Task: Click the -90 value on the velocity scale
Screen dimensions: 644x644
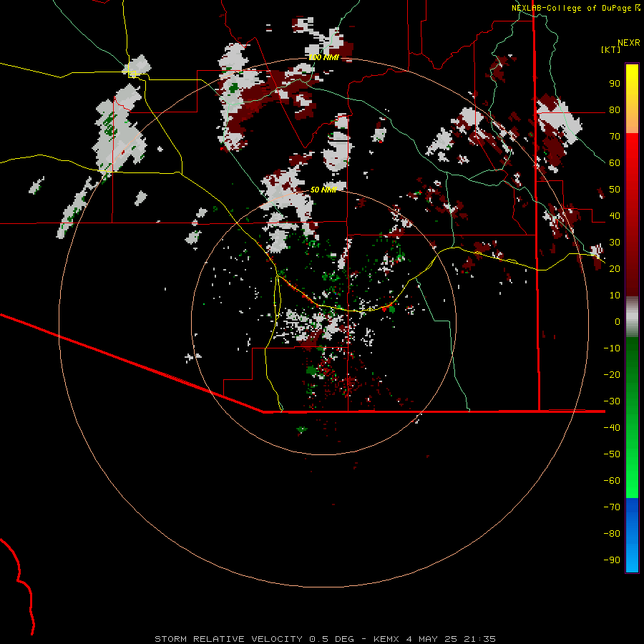Action: coord(612,560)
